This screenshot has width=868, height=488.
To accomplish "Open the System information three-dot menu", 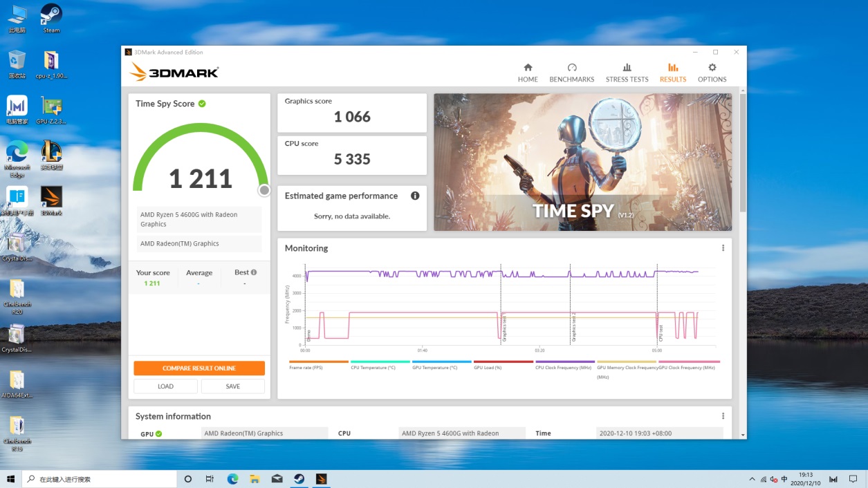I will [723, 416].
